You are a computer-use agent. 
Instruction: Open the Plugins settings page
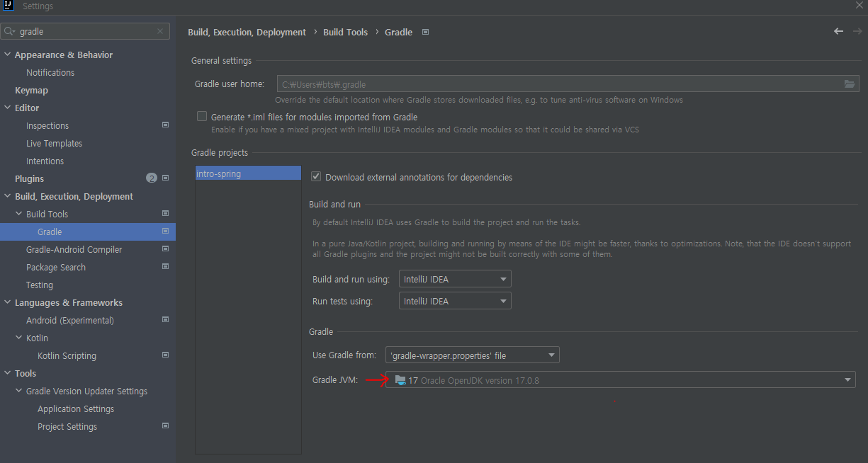(29, 178)
